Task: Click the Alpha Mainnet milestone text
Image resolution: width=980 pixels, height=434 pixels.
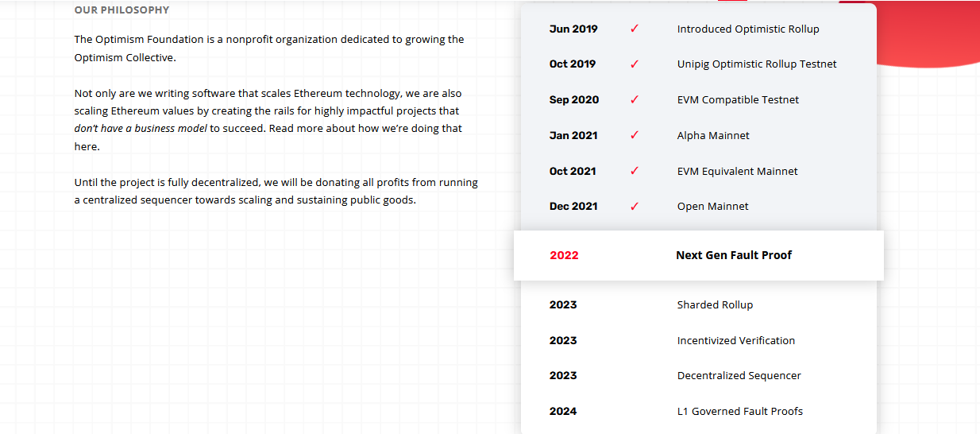Action: 712,135
